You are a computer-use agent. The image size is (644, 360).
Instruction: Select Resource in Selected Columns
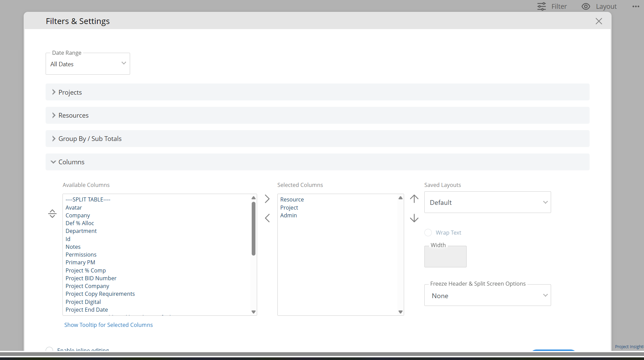click(x=292, y=199)
